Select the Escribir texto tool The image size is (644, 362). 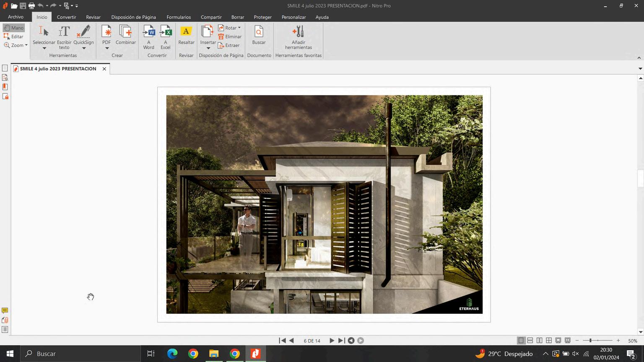[x=64, y=32]
